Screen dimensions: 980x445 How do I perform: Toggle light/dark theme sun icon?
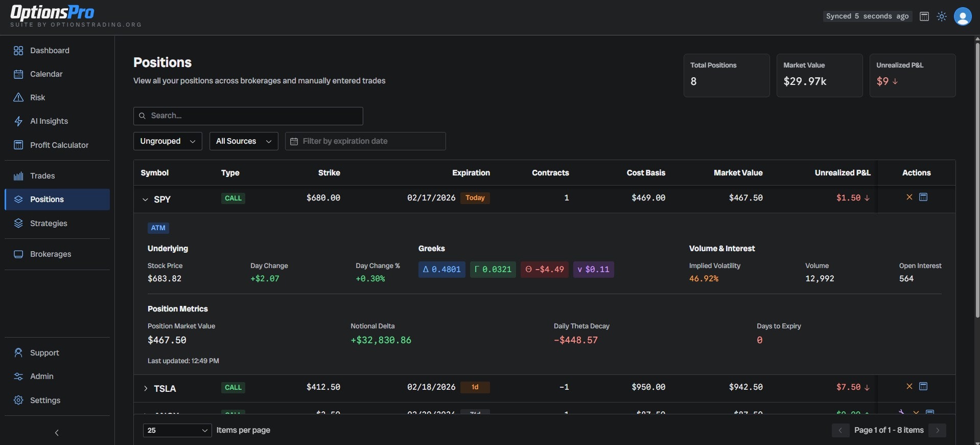point(941,16)
